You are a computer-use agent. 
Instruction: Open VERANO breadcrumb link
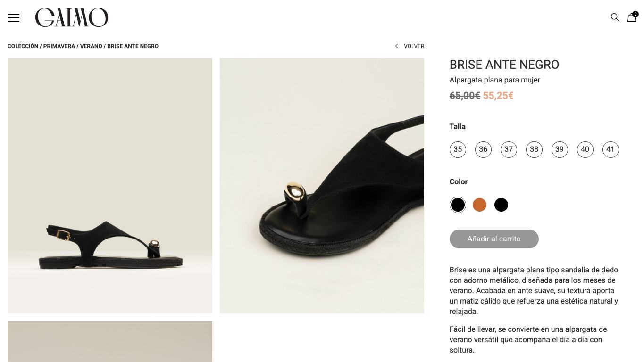[91, 46]
